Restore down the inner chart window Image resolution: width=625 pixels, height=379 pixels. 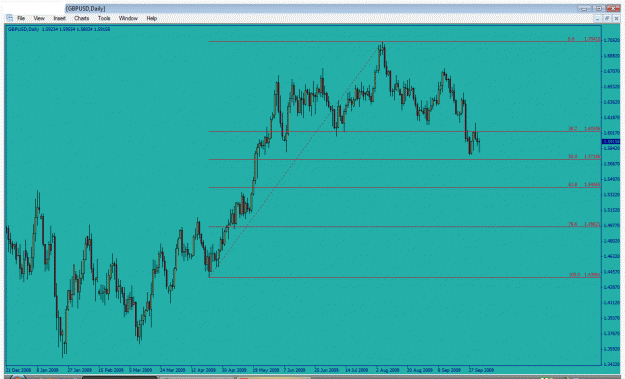click(607, 19)
